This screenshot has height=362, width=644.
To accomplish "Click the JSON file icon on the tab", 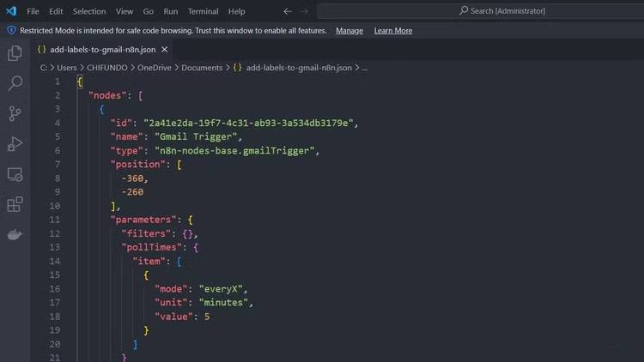I will [x=41, y=49].
